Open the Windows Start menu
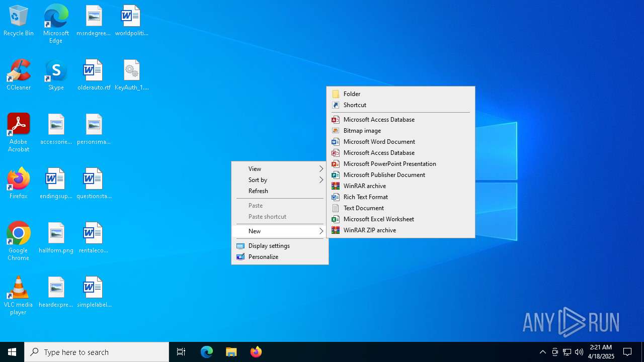The width and height of the screenshot is (644, 362). pyautogui.click(x=12, y=352)
